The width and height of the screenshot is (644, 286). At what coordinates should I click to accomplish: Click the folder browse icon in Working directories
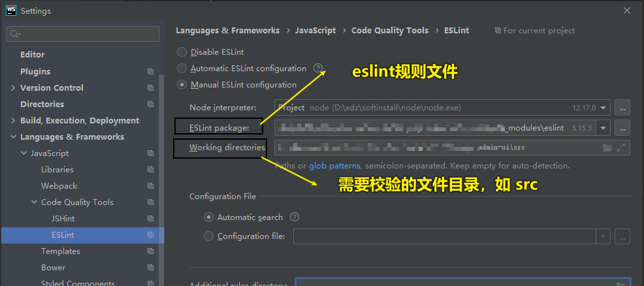point(607,148)
